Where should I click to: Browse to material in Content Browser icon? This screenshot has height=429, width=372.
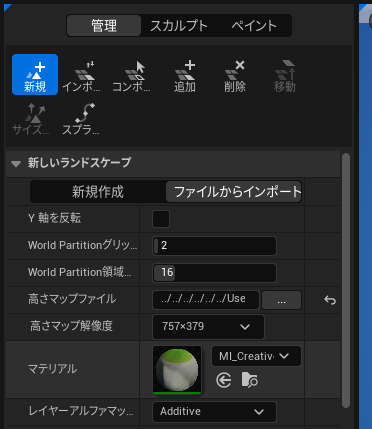click(250, 380)
